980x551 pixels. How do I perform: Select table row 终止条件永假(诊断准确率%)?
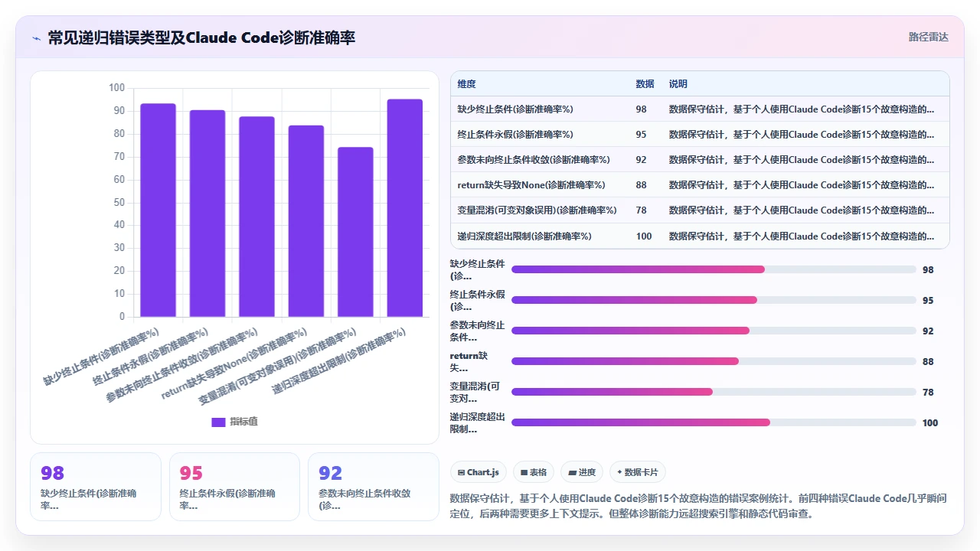click(700, 134)
